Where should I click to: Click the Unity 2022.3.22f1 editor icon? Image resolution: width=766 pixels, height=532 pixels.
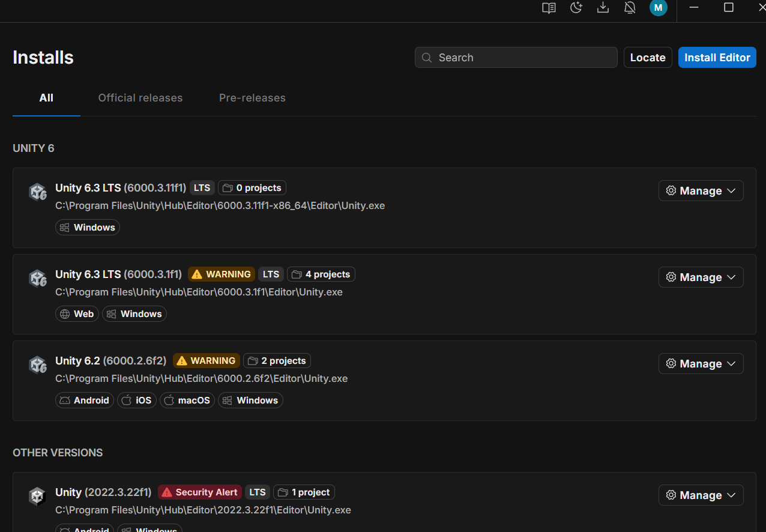click(x=38, y=497)
